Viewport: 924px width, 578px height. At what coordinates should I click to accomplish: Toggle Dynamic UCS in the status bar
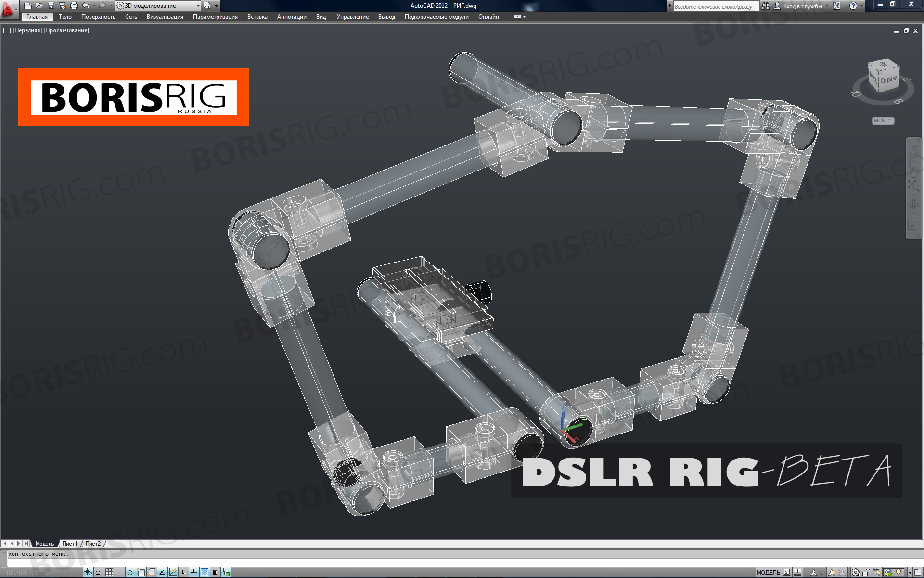pos(173,572)
